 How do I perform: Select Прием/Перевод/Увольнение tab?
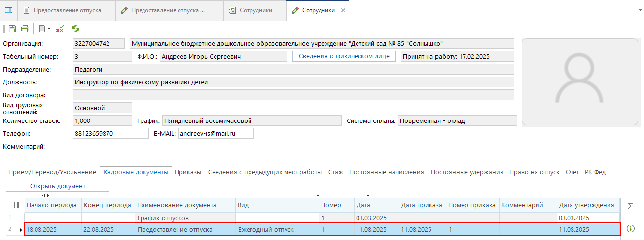coord(52,172)
